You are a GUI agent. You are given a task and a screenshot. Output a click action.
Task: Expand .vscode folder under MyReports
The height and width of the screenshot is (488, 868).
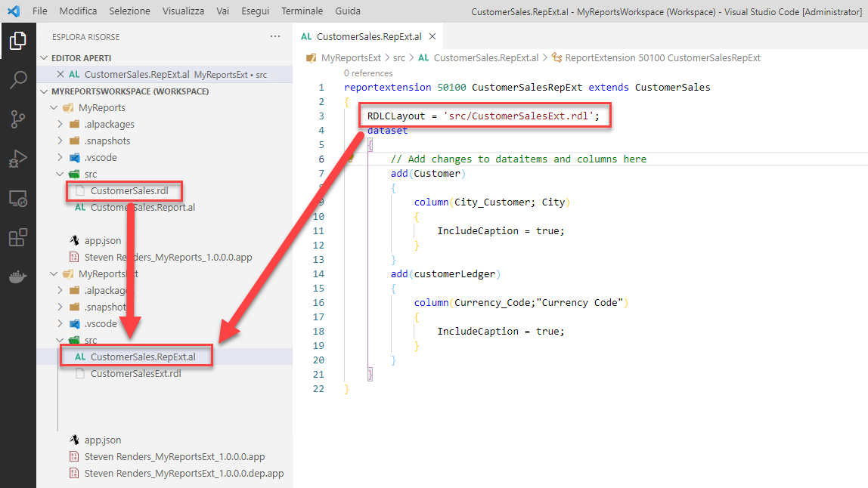[60, 157]
